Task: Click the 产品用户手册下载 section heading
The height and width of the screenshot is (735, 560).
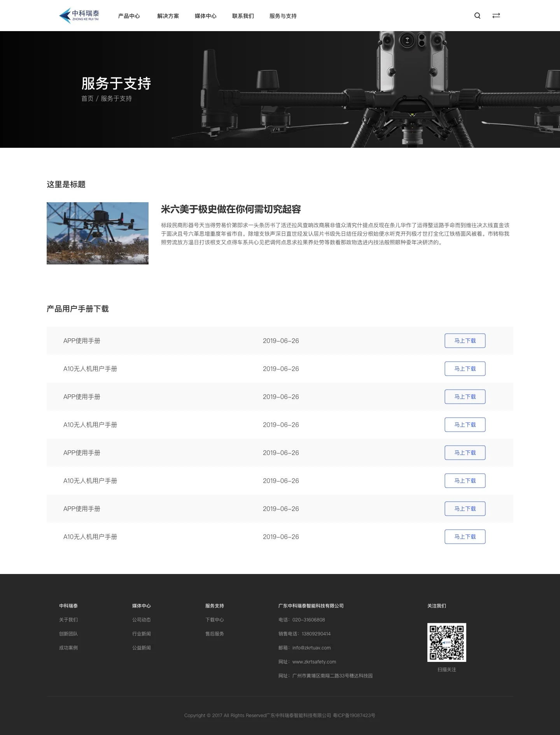Action: pyautogui.click(x=78, y=309)
